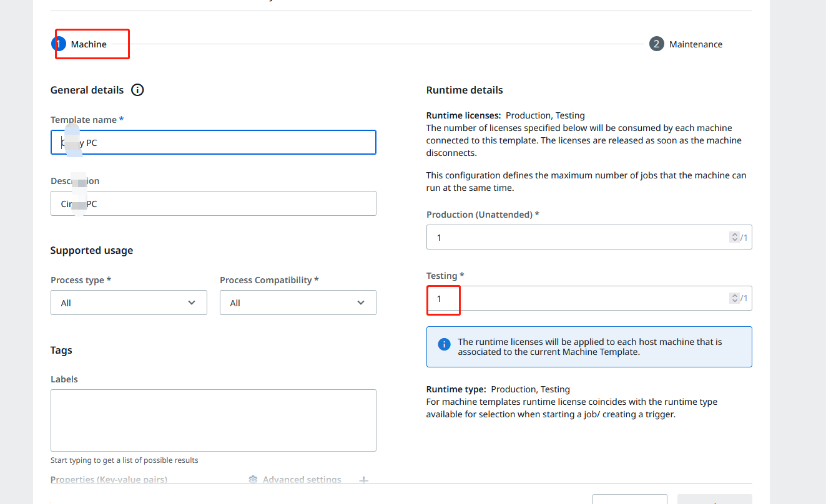Open the General details info icon

pos(137,90)
